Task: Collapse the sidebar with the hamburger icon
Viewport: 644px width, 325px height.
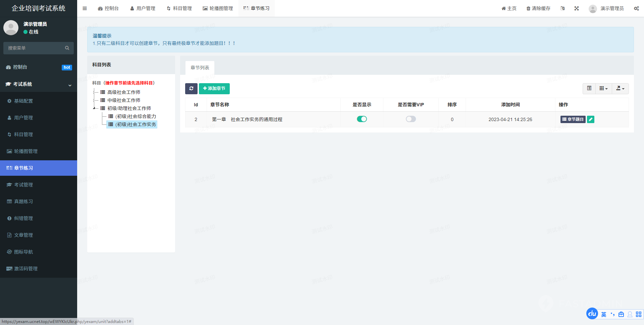Action: pos(85,8)
